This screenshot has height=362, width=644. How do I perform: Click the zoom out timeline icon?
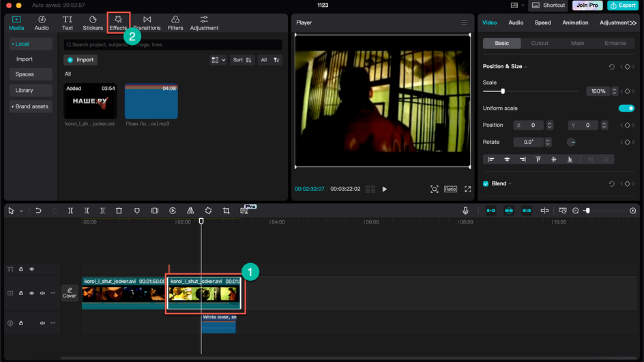pos(575,211)
